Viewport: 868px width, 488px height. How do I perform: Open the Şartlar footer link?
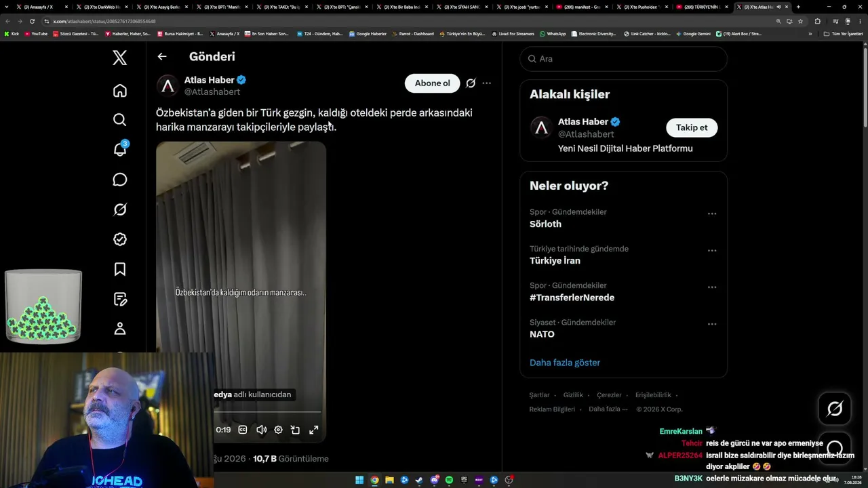pyautogui.click(x=539, y=395)
